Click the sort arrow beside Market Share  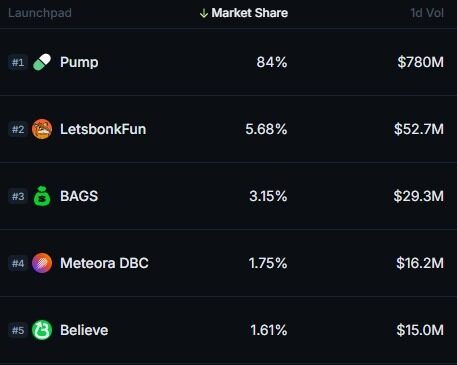203,13
